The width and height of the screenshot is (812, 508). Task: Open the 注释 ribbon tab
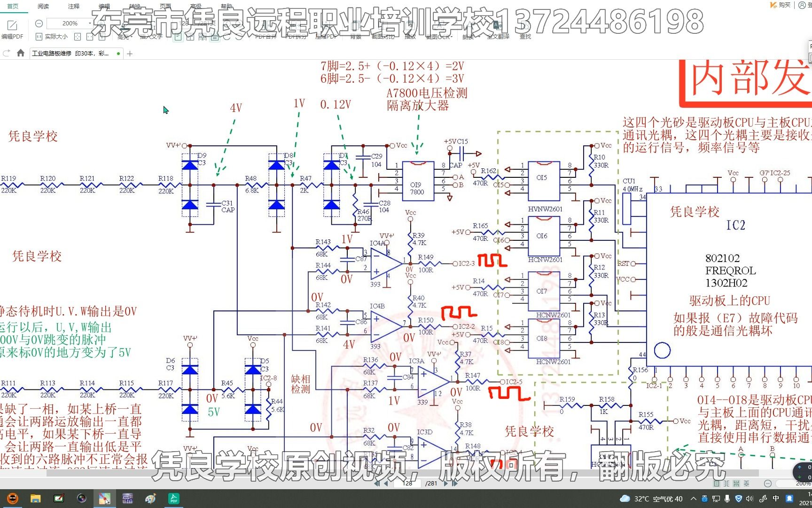[74, 6]
